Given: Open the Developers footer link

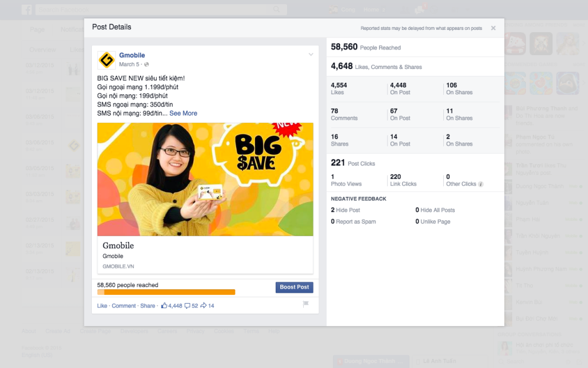Looking at the screenshot, I should [134, 331].
